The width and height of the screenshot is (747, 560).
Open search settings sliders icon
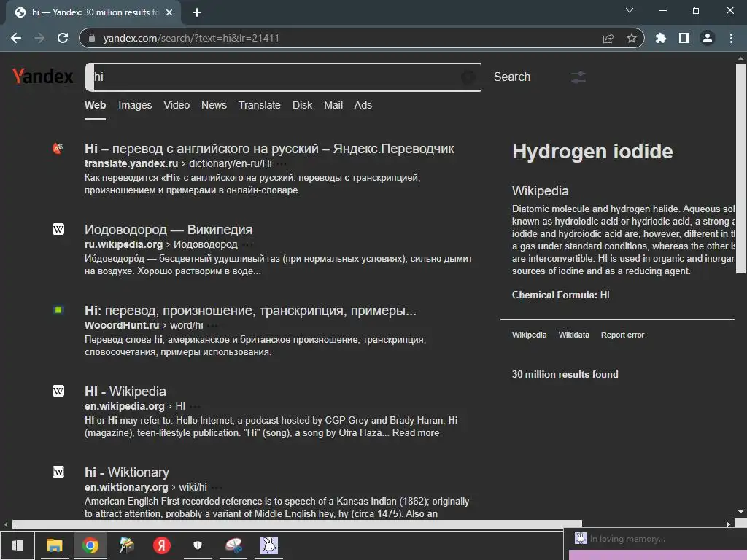pyautogui.click(x=578, y=77)
